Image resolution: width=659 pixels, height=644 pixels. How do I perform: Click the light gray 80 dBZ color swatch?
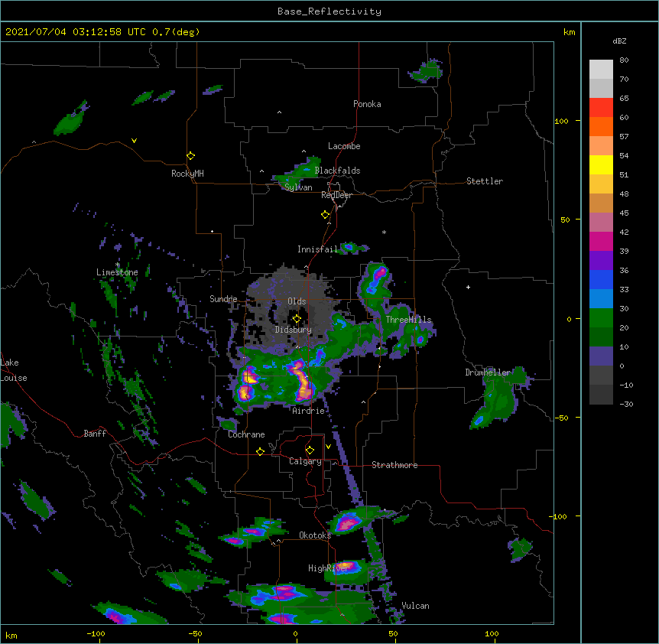coord(601,69)
